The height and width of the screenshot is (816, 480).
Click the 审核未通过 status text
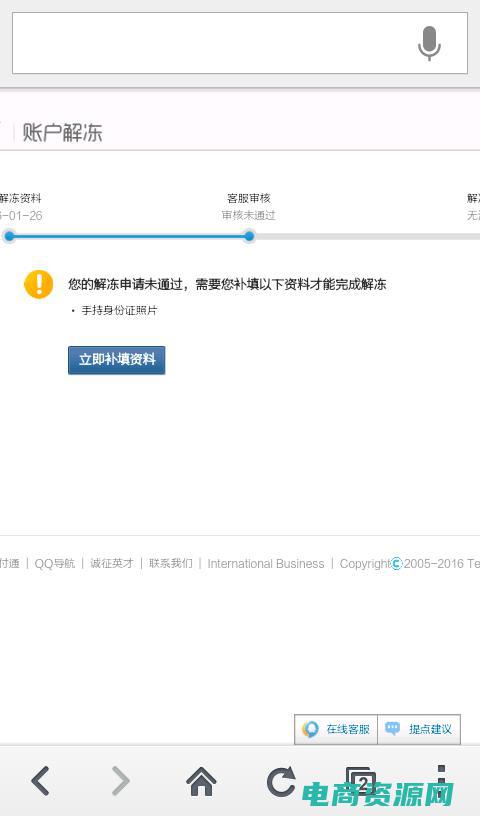(x=248, y=215)
